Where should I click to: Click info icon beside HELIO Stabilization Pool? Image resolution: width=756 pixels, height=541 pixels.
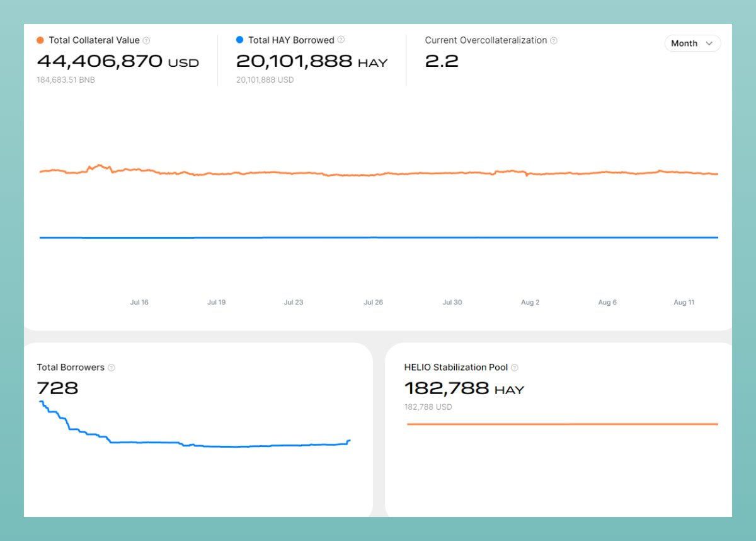coord(514,368)
